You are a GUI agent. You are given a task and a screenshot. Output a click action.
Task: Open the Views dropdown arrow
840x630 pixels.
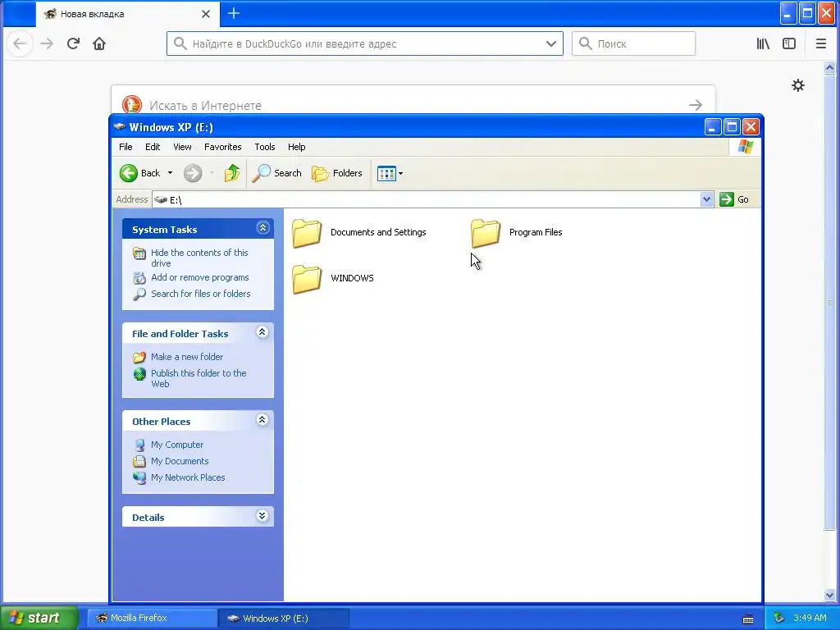coord(400,173)
